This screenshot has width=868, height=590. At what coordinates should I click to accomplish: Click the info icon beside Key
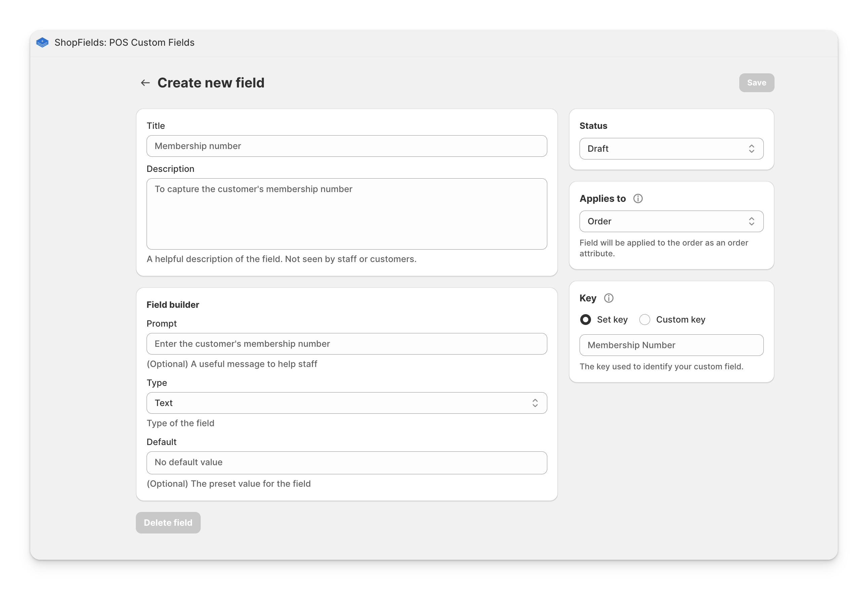point(609,298)
